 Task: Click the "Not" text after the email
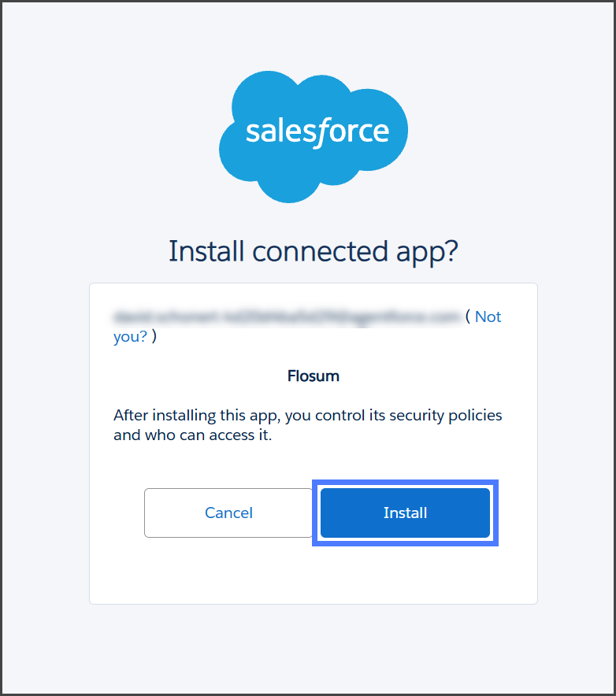[x=488, y=317]
